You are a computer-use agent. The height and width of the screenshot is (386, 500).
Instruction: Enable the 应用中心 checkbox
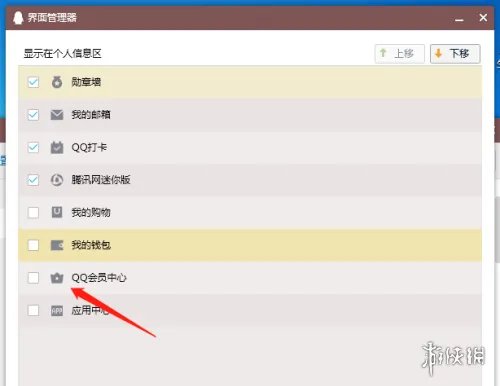[33, 310]
